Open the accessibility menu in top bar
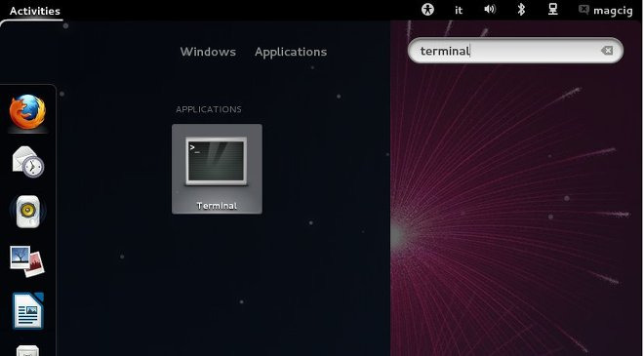 click(x=427, y=10)
